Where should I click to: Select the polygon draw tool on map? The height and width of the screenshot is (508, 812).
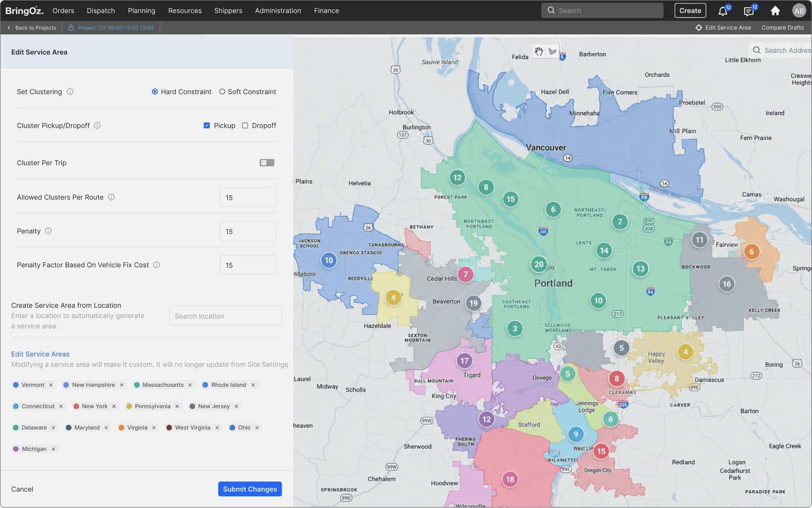553,52
